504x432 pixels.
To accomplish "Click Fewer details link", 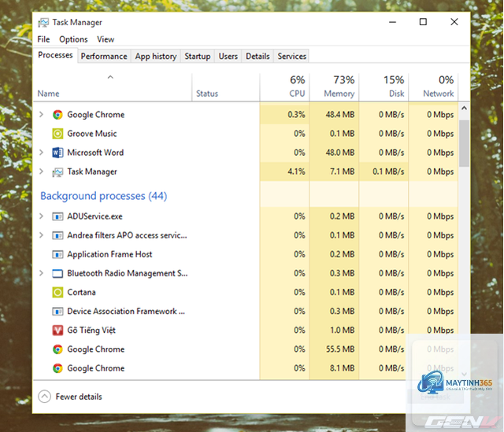I will pos(79,397).
